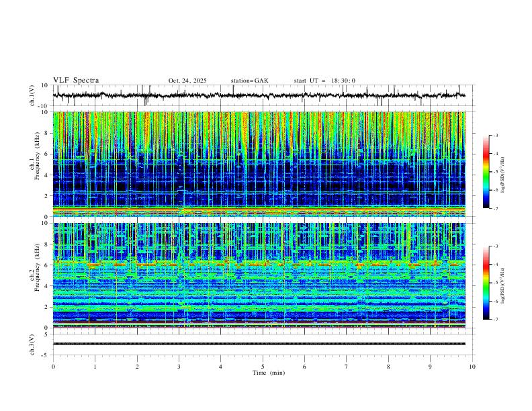Click the -5 label on ch.1 color bar
532x411 pixels.
coord(495,172)
